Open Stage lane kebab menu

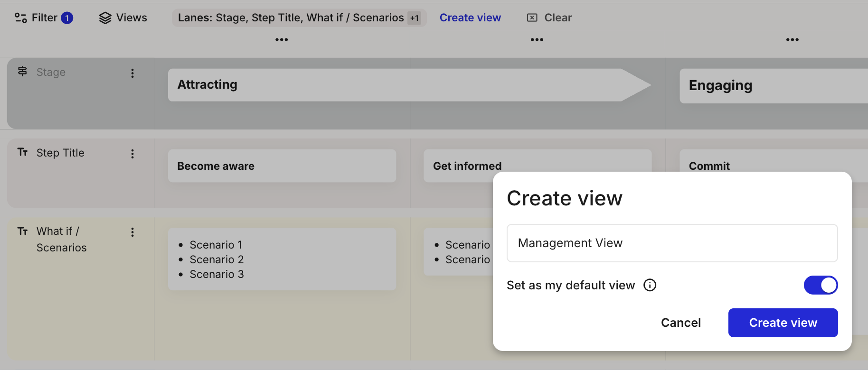[132, 73]
